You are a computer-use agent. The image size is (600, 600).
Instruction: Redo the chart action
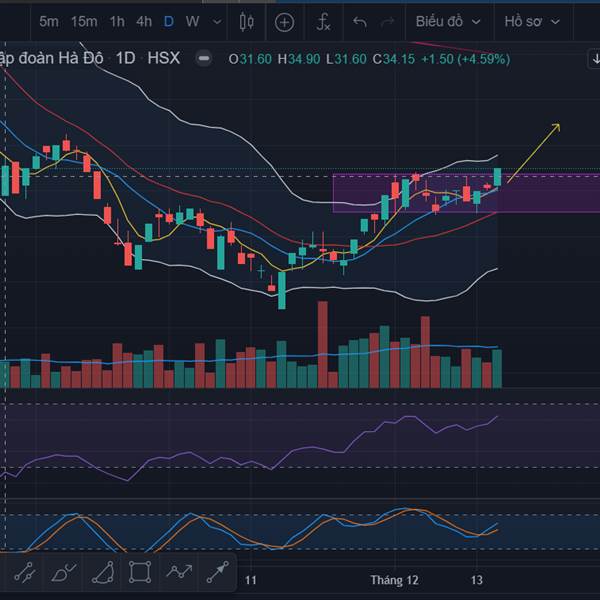click(387, 22)
